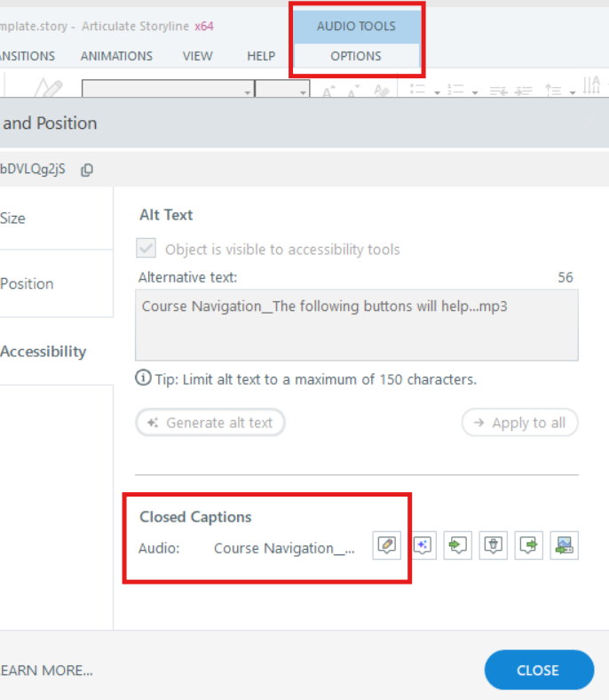Screen dimensions: 609x700
Task: Click the Apply to all button
Action: tap(519, 423)
